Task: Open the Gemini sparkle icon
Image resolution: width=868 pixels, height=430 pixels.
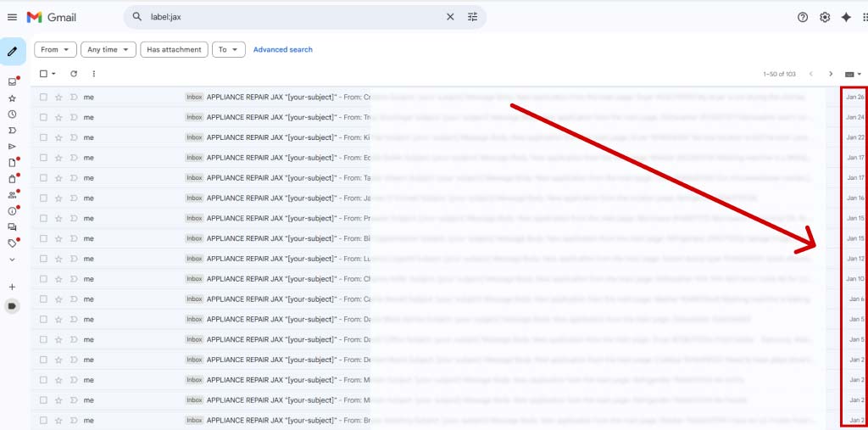Action: [846, 17]
